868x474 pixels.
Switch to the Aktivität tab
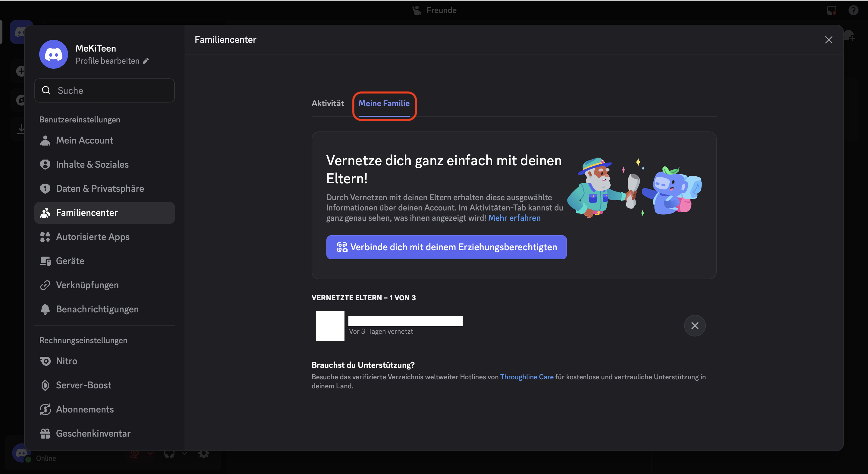[328, 103]
